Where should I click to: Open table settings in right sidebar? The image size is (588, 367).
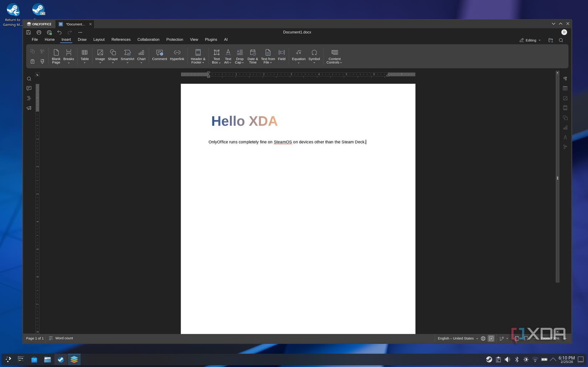565,88
